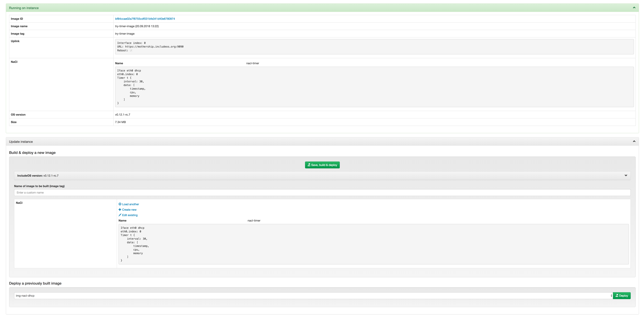Open the Image ID hash link
The height and width of the screenshot is (318, 644).
[x=145, y=19]
